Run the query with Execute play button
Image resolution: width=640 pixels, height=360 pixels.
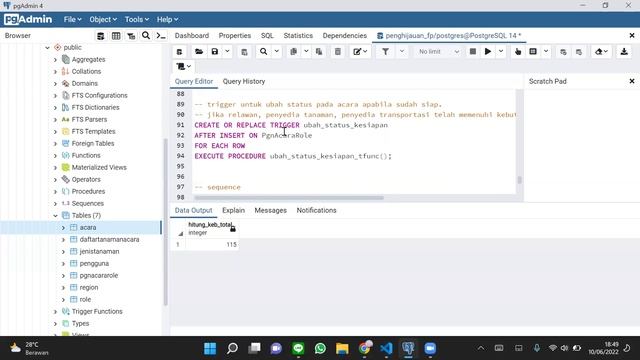tap(488, 52)
